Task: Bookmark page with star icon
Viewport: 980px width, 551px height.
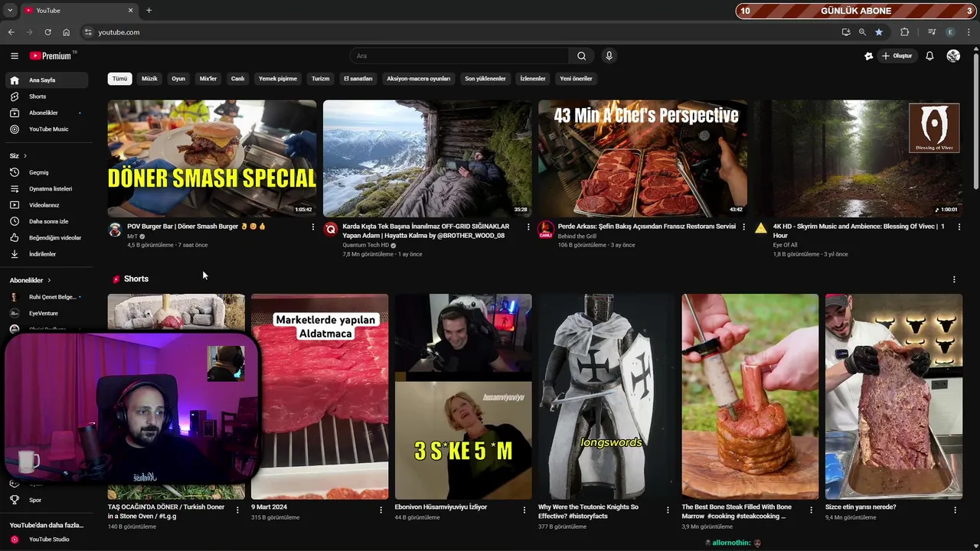Action: tap(879, 32)
